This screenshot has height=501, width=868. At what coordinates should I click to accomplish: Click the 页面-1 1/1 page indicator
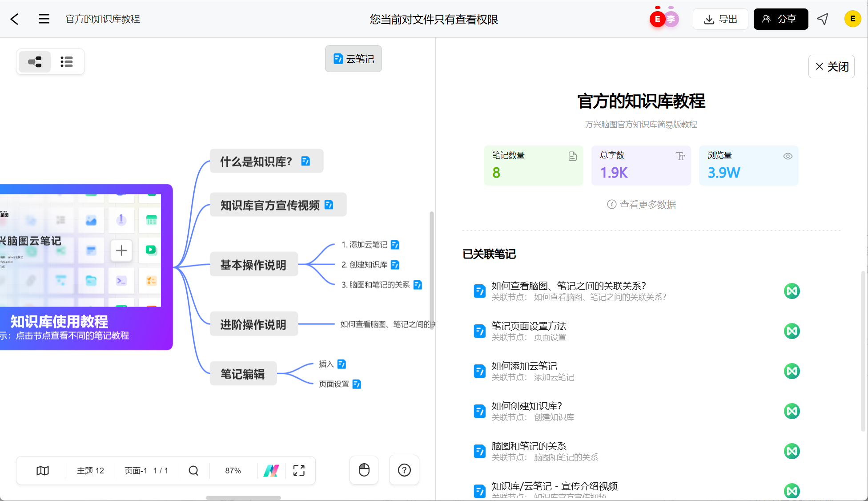click(146, 470)
